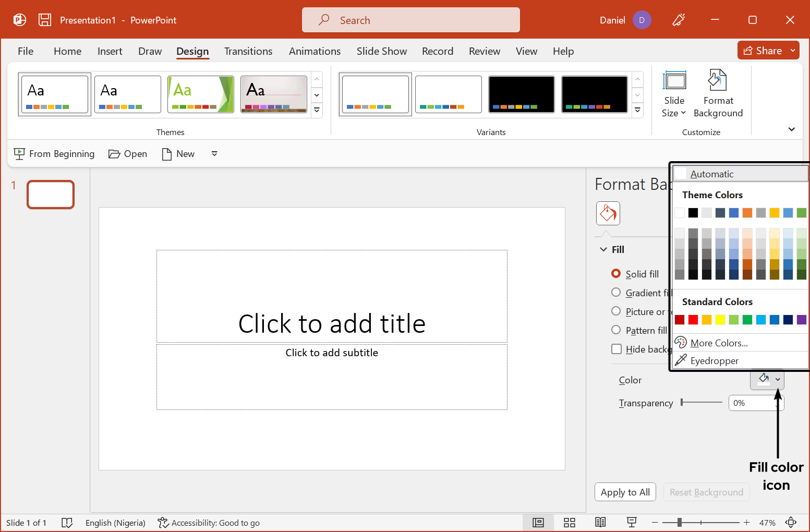Click the Apply to All button
The height and width of the screenshot is (532, 810).
click(625, 492)
